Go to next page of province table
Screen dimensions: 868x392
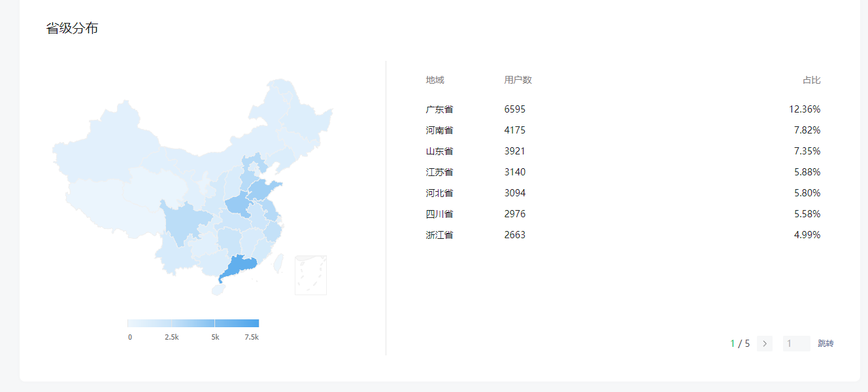tap(765, 344)
